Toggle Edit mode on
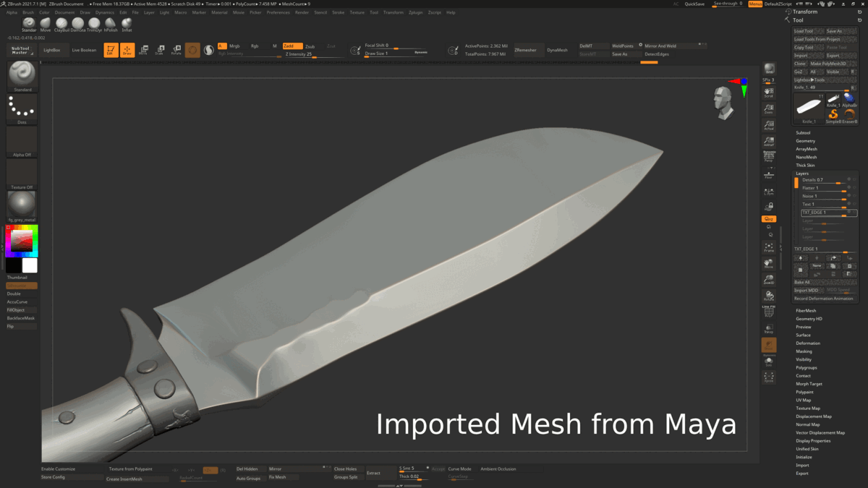Image resolution: width=868 pixels, height=488 pixels. pos(111,51)
